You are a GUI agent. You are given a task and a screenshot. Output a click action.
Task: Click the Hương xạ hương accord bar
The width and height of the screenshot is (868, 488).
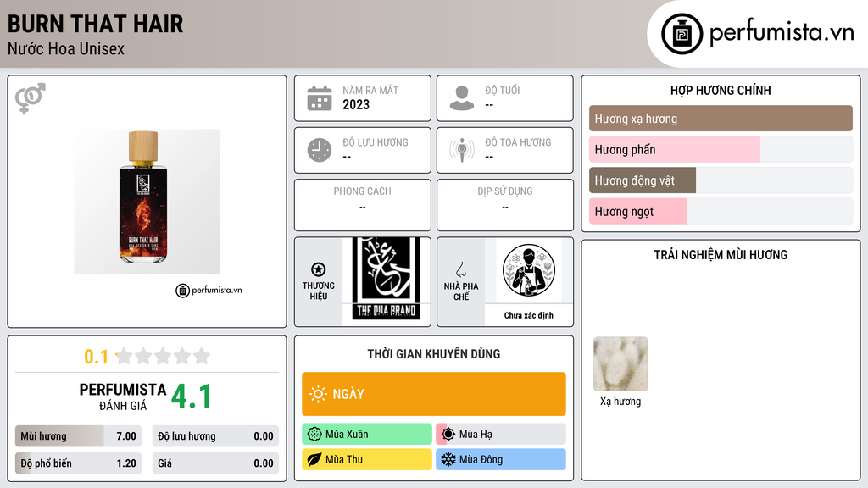721,119
